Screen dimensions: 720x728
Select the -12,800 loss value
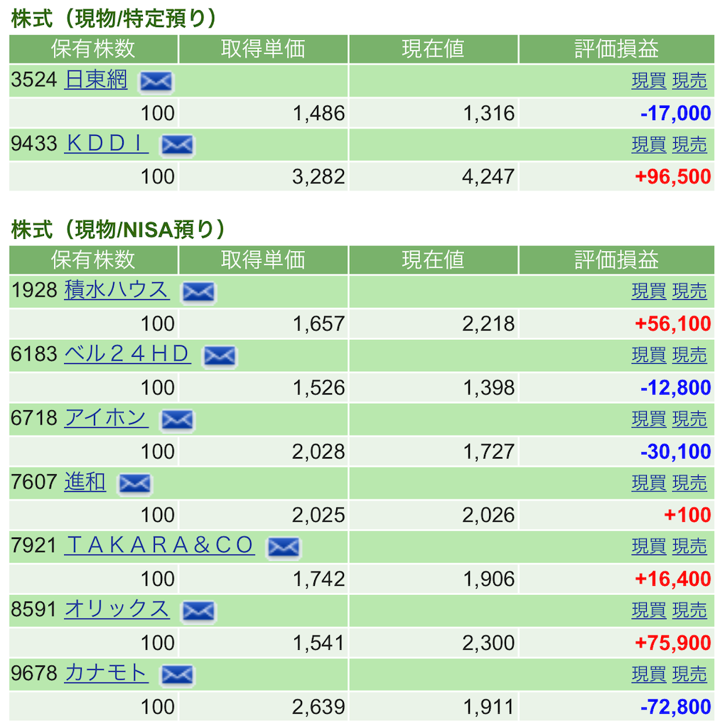(x=675, y=387)
